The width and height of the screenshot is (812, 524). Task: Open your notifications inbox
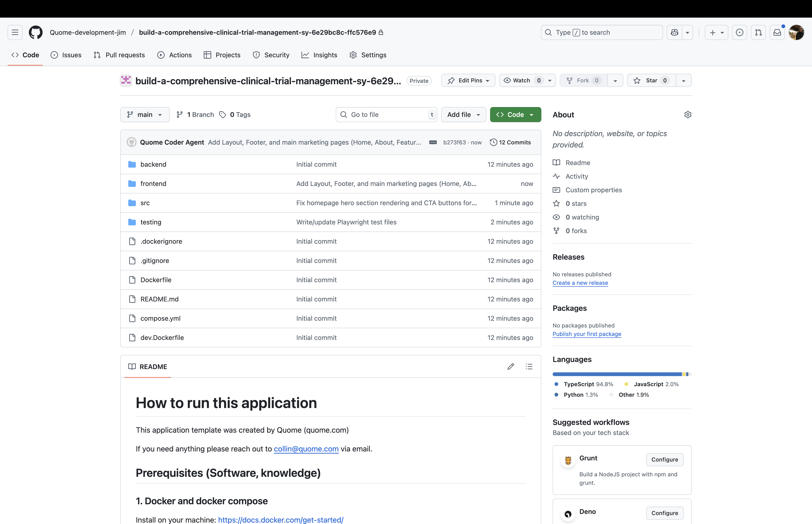pyautogui.click(x=777, y=32)
